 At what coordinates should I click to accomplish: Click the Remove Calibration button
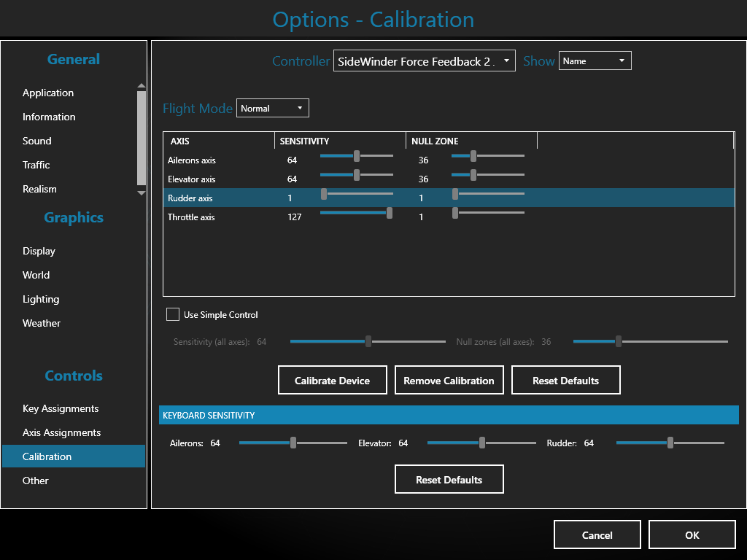[x=449, y=380]
